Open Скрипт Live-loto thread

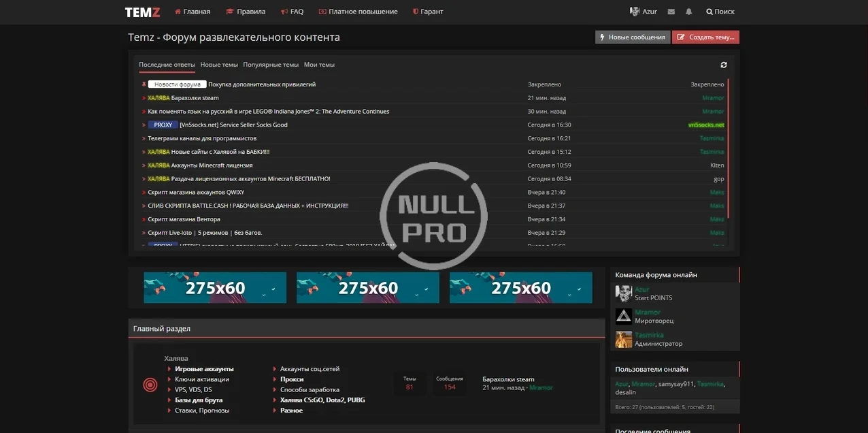pos(205,233)
